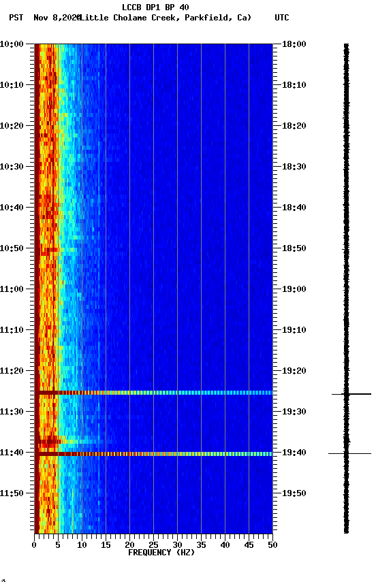Click the 19:00 UTC time label
376x588 pixels.
click(294, 289)
